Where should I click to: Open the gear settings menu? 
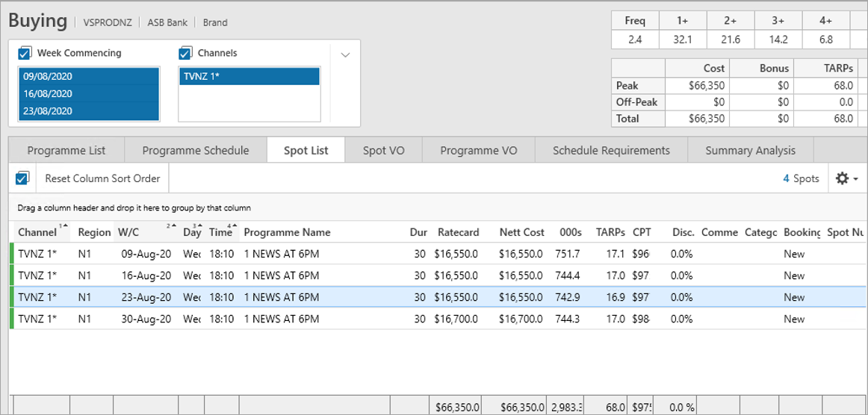847,178
